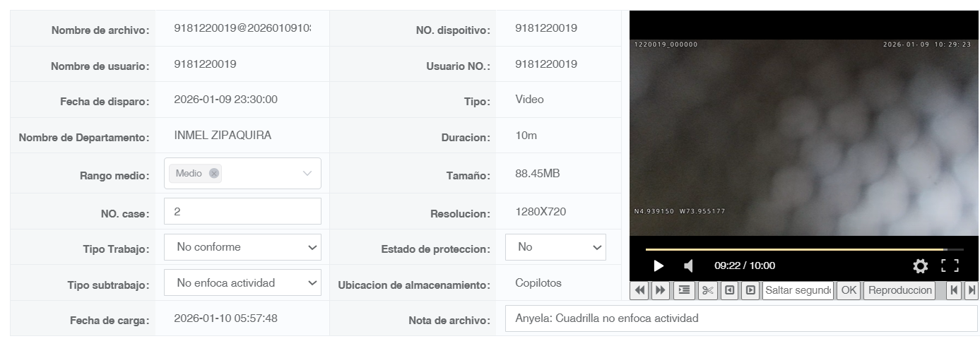
Task: Skip to next video file
Action: pyautogui.click(x=972, y=290)
